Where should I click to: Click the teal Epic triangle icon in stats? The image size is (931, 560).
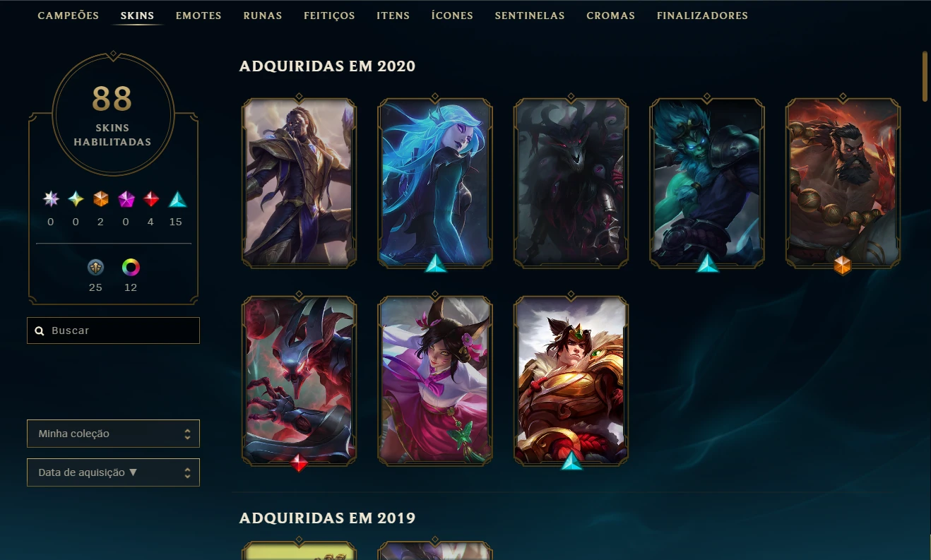pos(177,200)
